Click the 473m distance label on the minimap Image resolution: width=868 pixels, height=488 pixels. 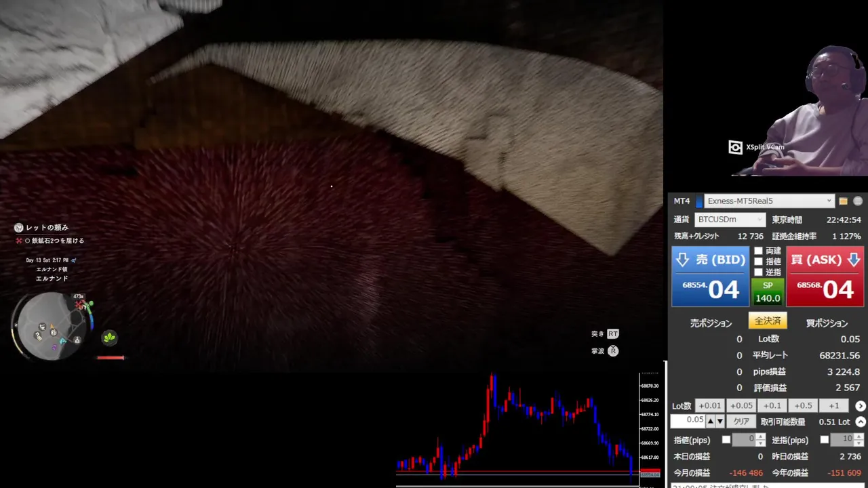coord(78,296)
